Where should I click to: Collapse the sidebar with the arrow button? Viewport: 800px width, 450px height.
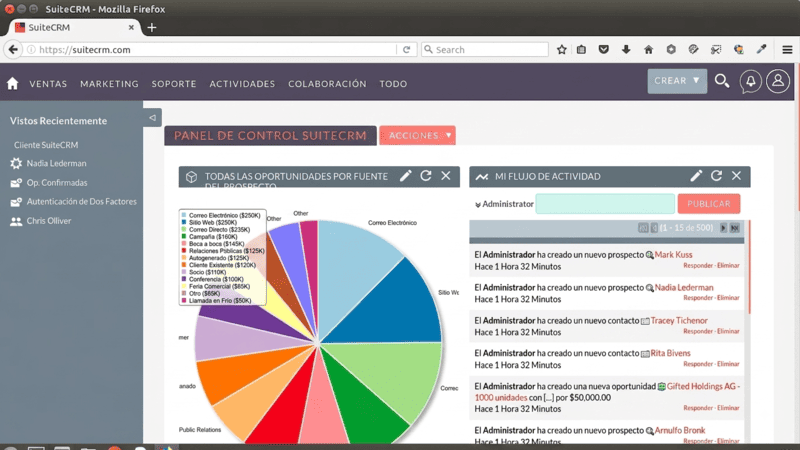click(152, 118)
